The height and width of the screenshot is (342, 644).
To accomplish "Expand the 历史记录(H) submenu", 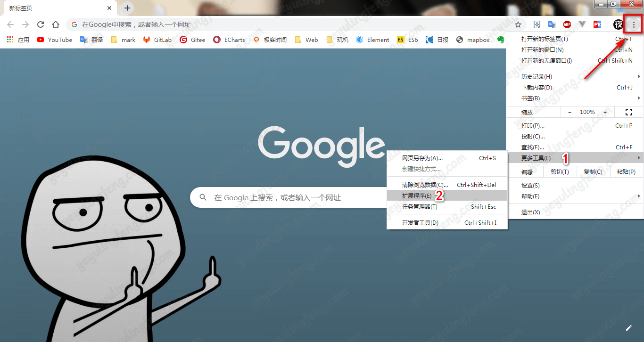I will (575, 76).
